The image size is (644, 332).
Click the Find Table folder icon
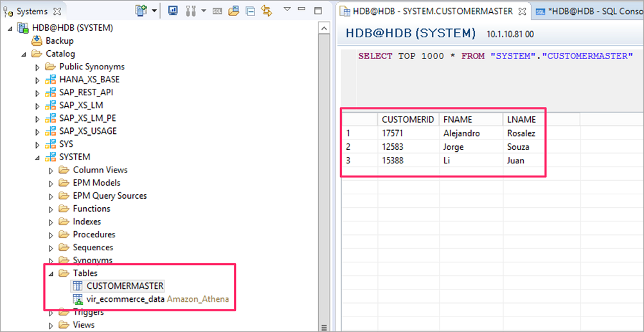pyautogui.click(x=233, y=11)
